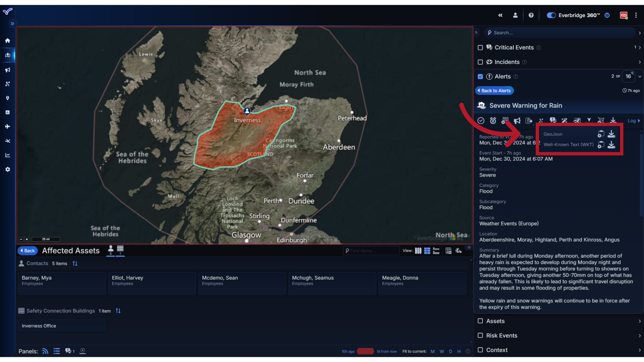Uncheck the Alerts checkbox
This screenshot has height=362, width=644.
tap(480, 76)
